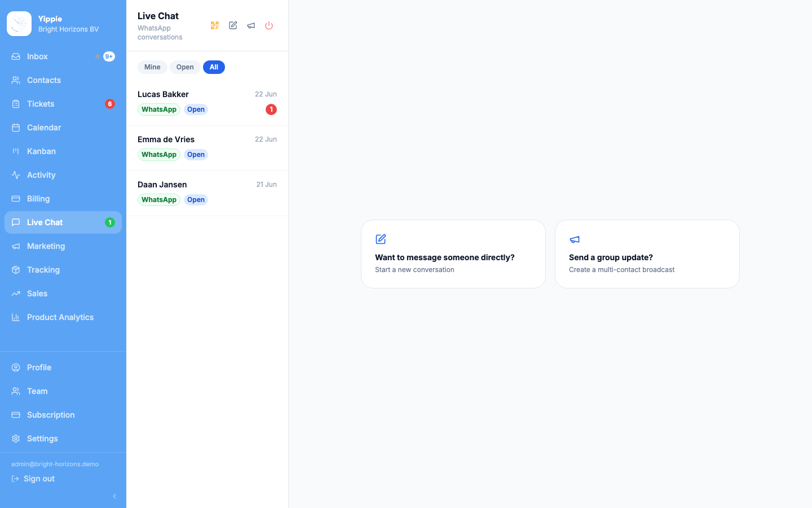Open Lucas Bakker conversation

pos(207,103)
